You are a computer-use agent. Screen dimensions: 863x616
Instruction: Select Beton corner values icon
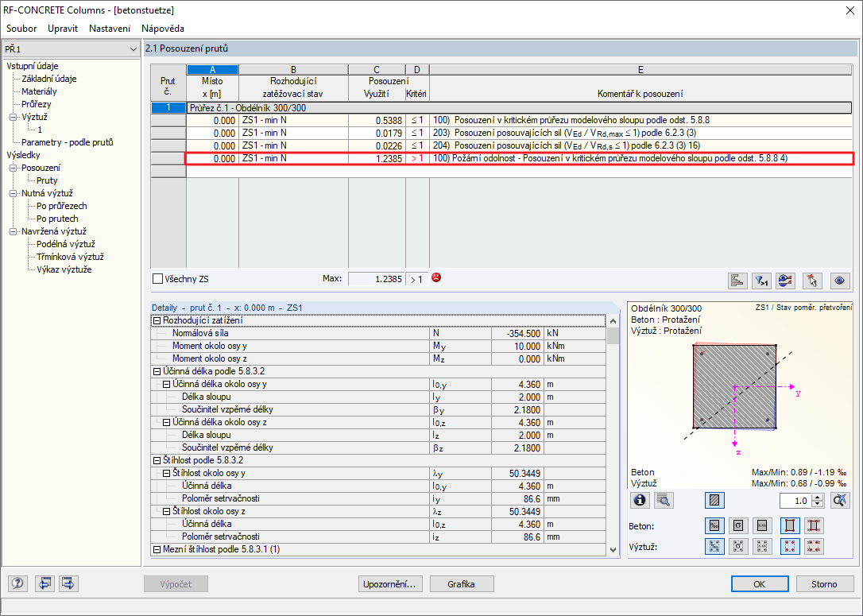(x=814, y=525)
